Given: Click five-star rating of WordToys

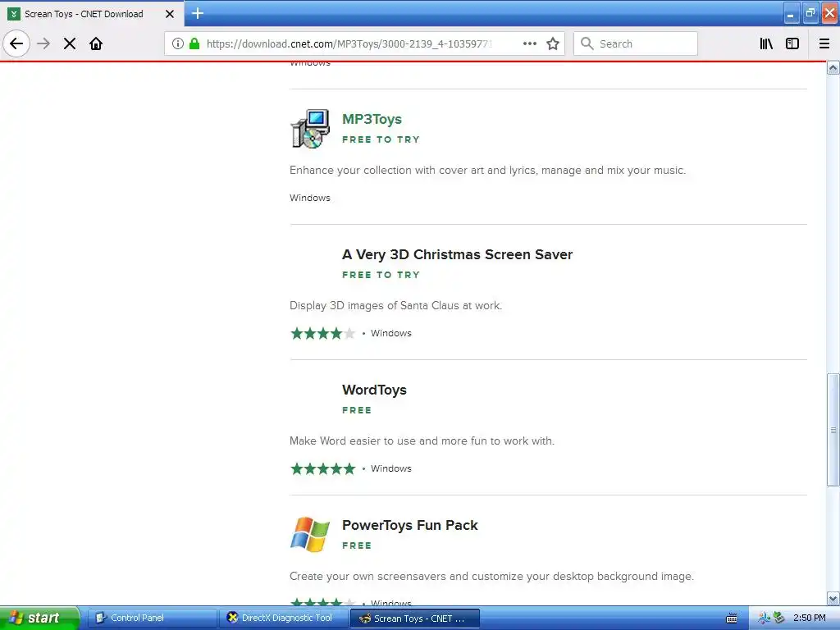Looking at the screenshot, I should (x=323, y=468).
